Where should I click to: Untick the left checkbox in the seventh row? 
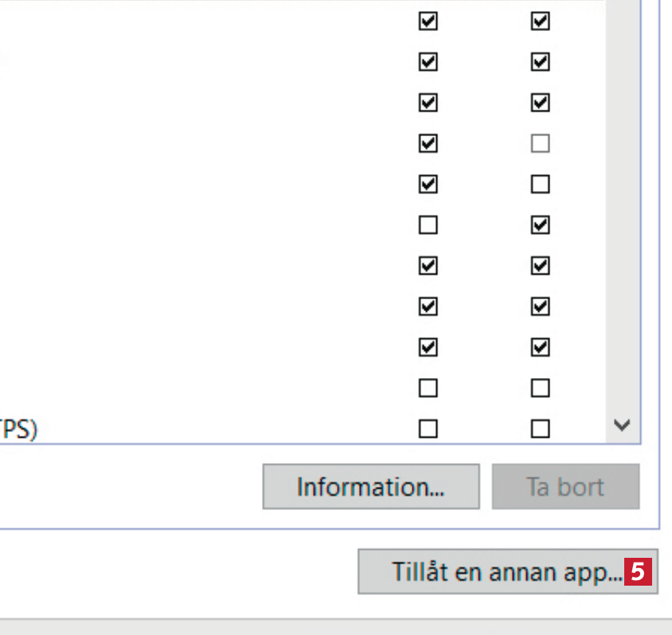pyautogui.click(x=428, y=267)
